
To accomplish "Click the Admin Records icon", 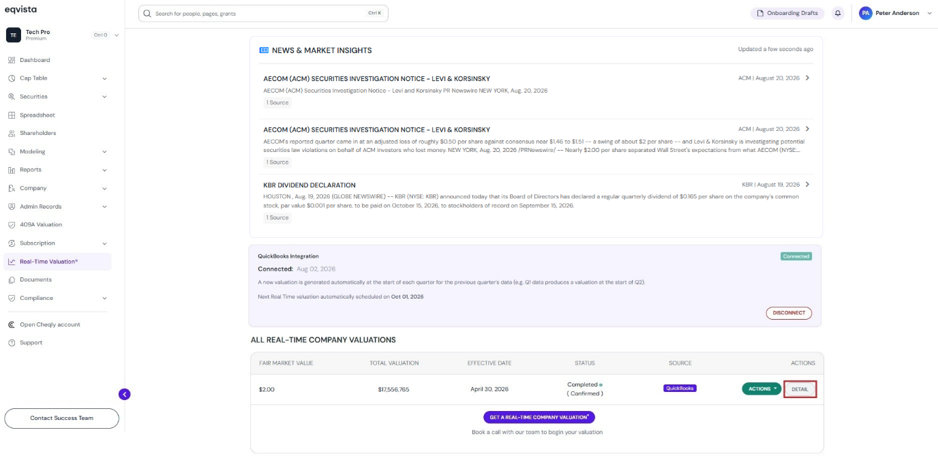I will pyautogui.click(x=12, y=206).
